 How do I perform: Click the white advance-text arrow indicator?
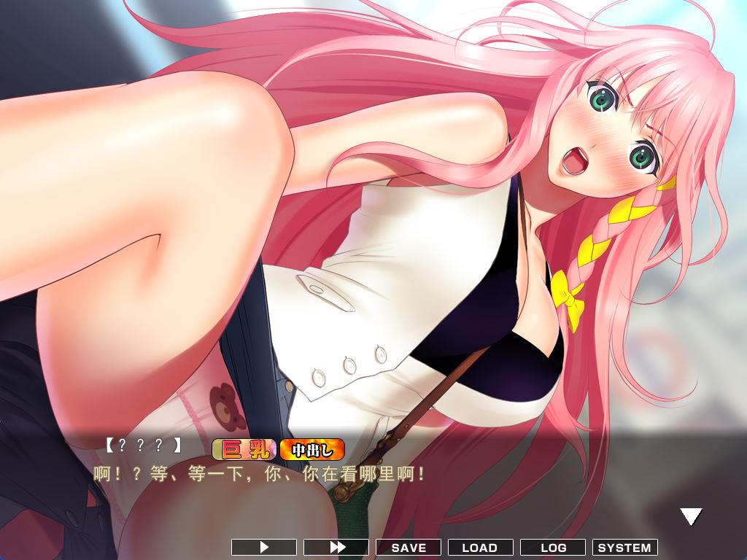pyautogui.click(x=691, y=517)
